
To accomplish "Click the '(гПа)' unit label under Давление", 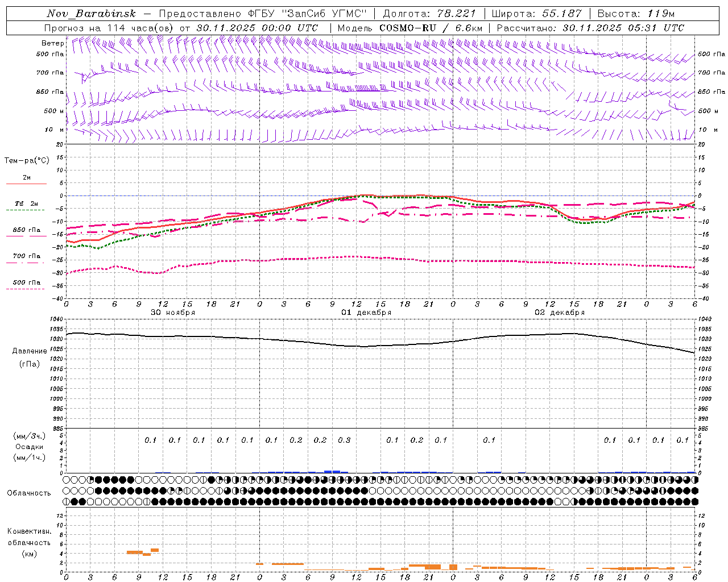I will coord(30,364).
